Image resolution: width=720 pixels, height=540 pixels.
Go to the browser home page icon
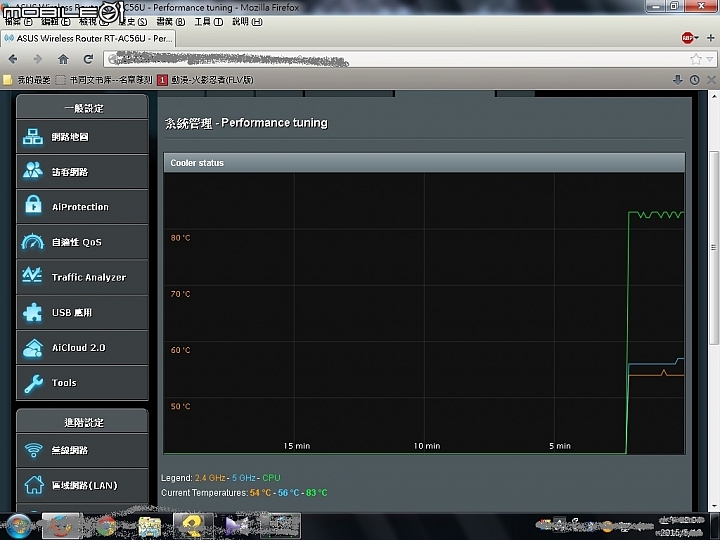coord(63,59)
